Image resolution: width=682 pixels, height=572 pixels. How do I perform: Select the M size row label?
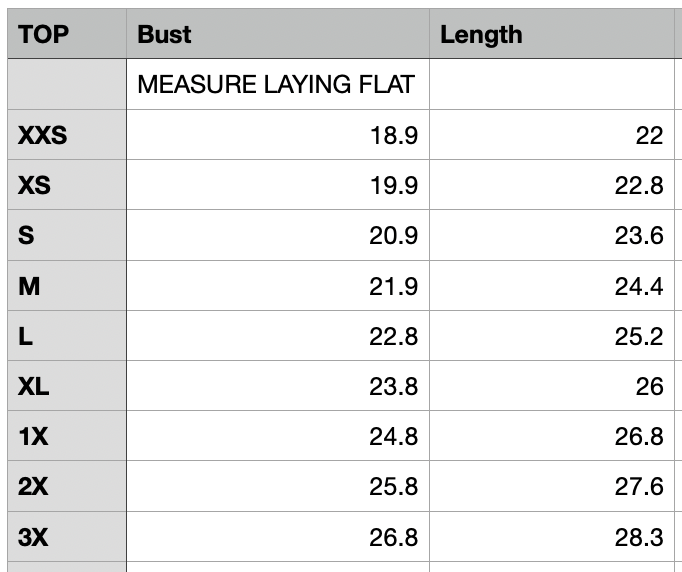coord(67,286)
